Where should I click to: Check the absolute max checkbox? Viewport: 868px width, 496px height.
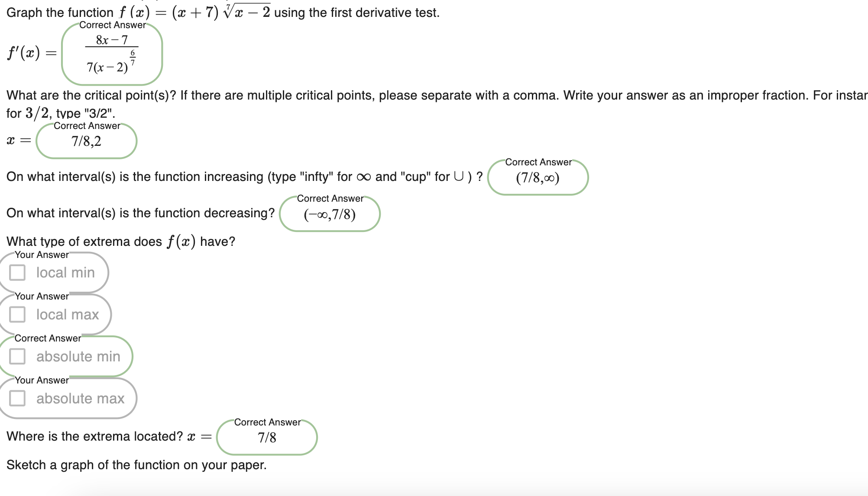tap(16, 398)
